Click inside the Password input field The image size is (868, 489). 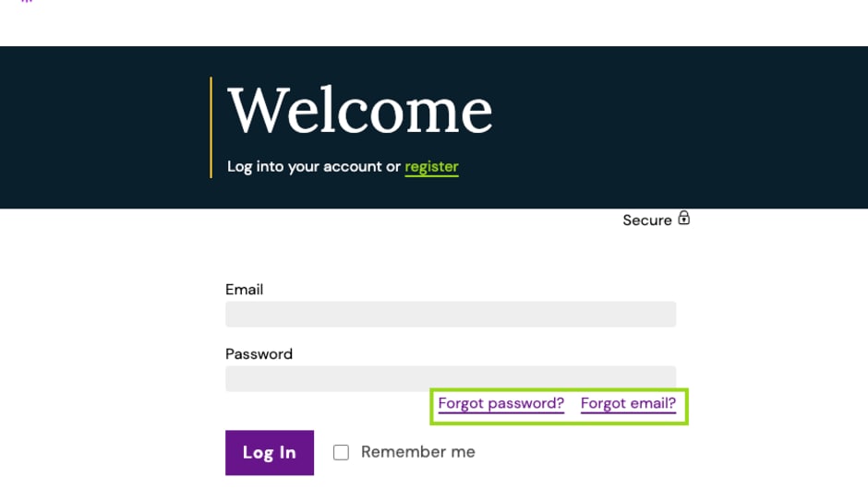coord(451,378)
